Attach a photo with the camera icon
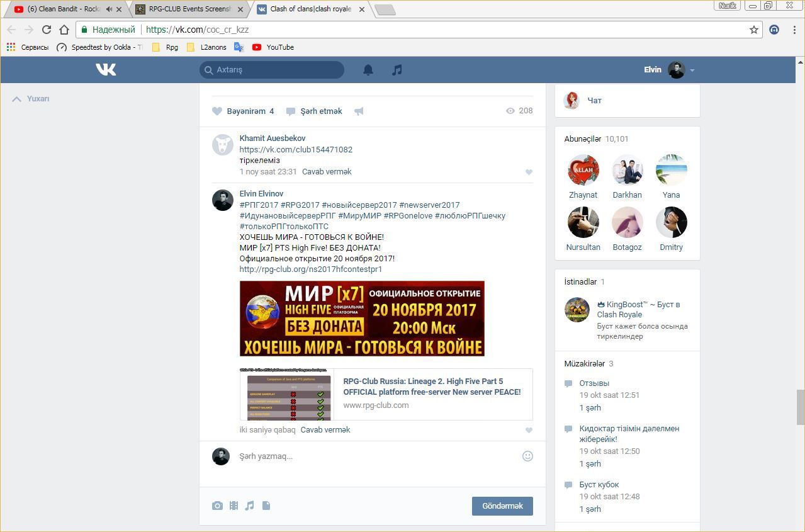 [x=217, y=506]
